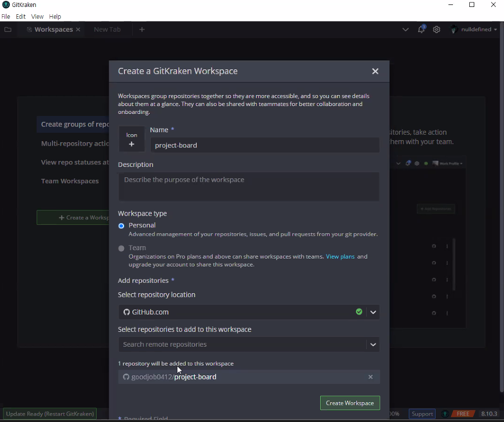
Task: Close the Create Workspace dialog
Action: click(375, 71)
